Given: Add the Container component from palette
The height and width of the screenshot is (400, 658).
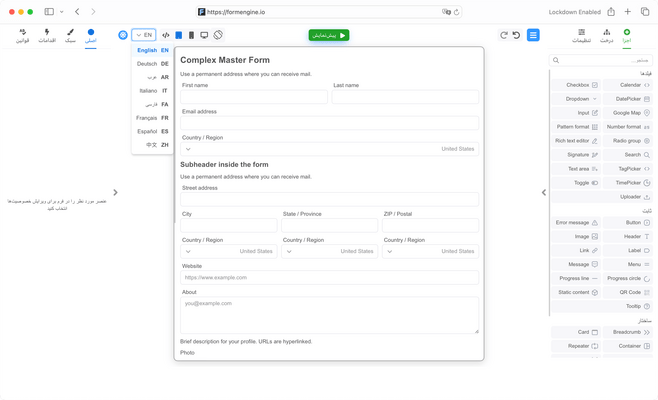Looking at the screenshot, I should point(628,346).
